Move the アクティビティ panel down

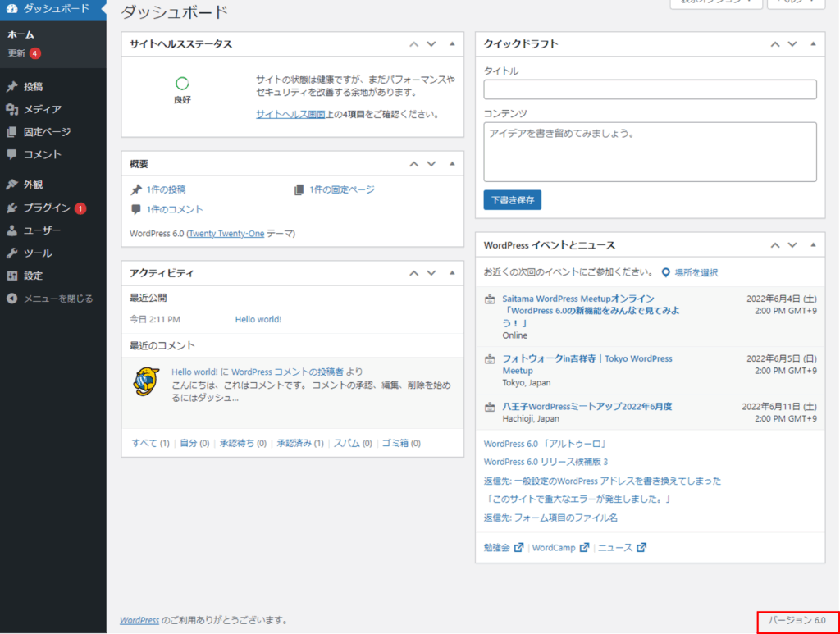431,274
